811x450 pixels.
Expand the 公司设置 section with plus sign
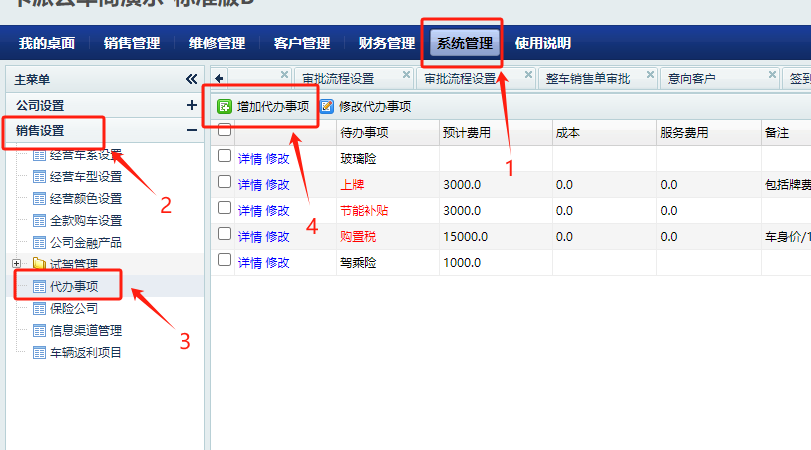[191, 104]
